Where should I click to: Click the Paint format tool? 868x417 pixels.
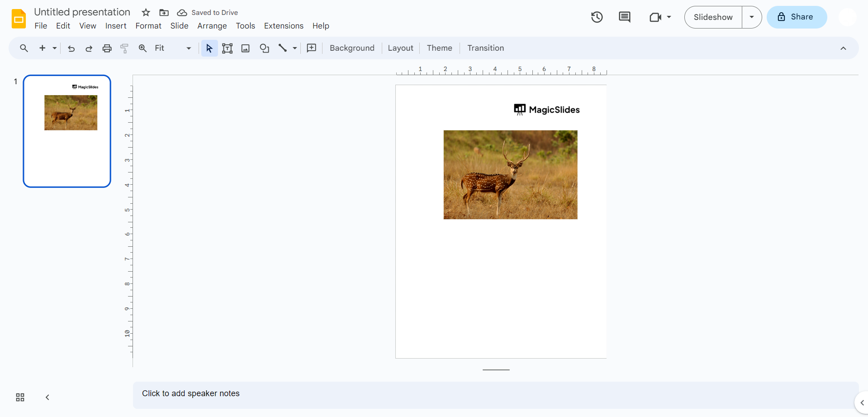point(124,48)
